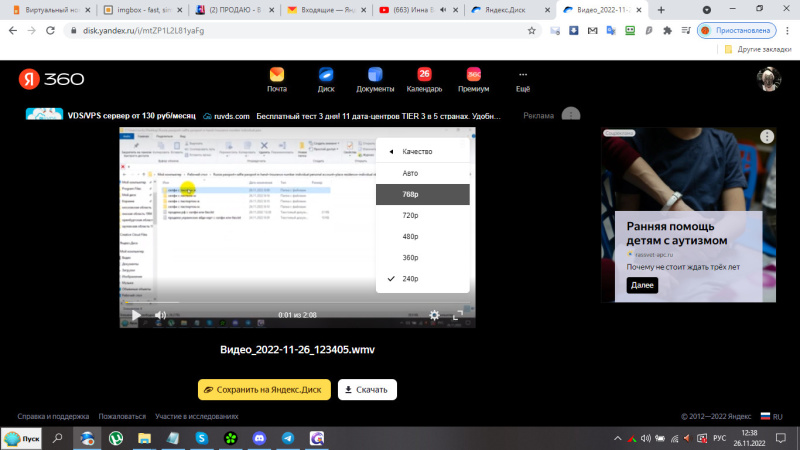The image size is (800, 450).
Task: Open the ad options three-dot menu
Action: click(766, 137)
